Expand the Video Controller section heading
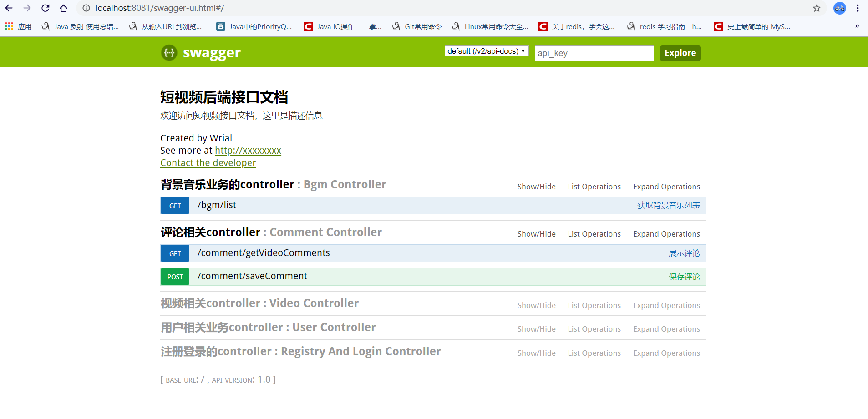This screenshot has height=419, width=868. coord(259,303)
